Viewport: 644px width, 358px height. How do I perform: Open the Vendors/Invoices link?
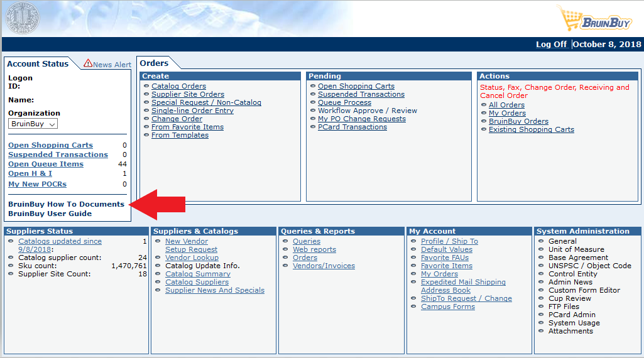point(324,266)
